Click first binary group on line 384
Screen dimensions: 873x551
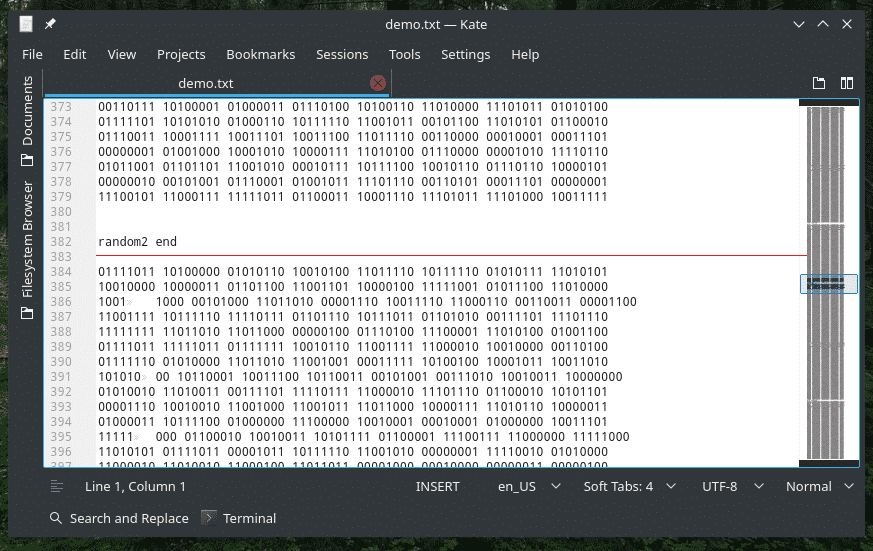pos(126,272)
